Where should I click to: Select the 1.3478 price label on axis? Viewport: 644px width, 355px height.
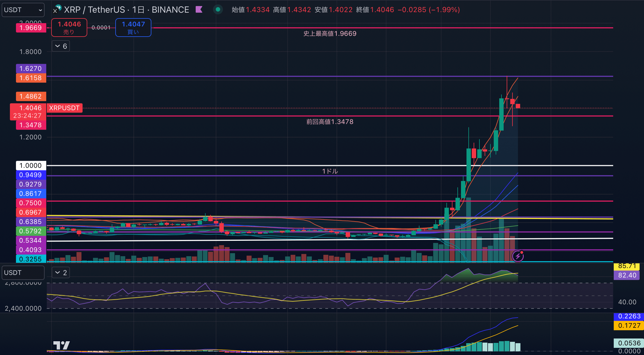click(31, 125)
